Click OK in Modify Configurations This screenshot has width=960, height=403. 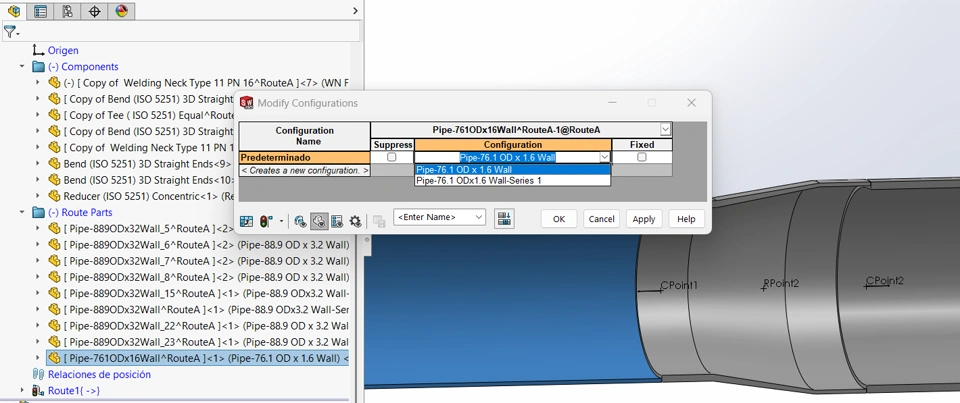pyautogui.click(x=559, y=219)
